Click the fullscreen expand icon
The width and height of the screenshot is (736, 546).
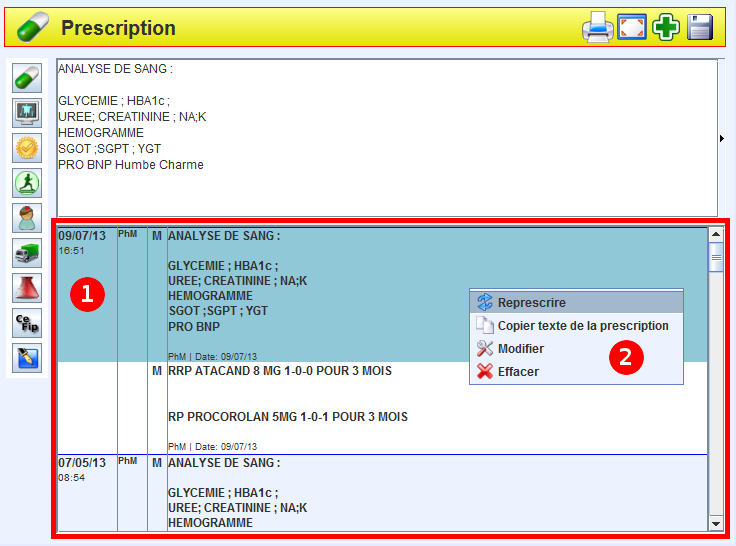click(632, 27)
